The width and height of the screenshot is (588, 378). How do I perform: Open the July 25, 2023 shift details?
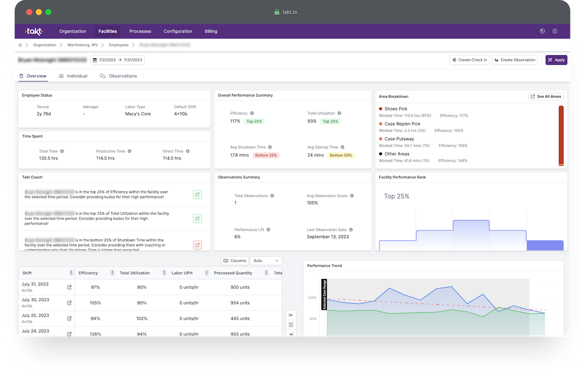(x=69, y=319)
